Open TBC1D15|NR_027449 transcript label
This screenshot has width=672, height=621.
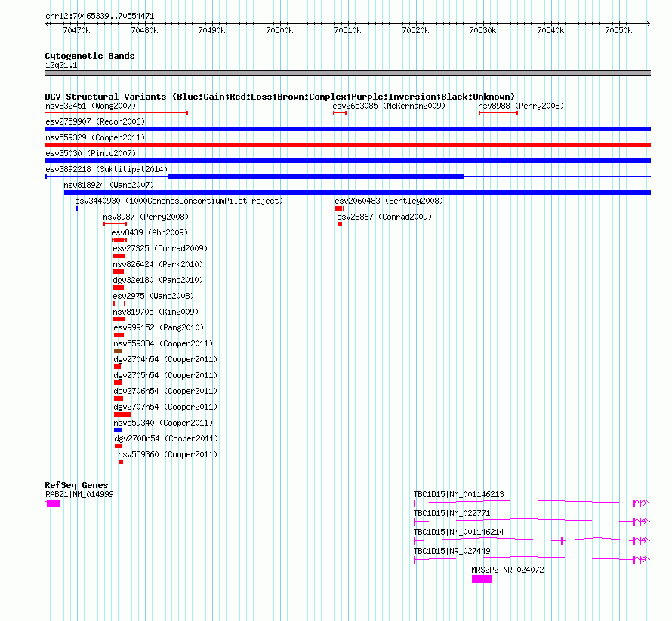point(452,551)
